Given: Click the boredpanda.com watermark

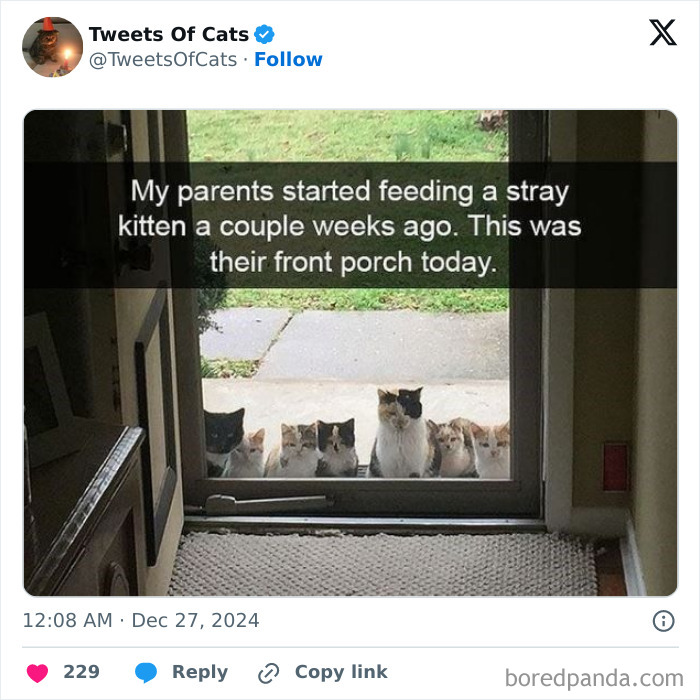Looking at the screenshot, I should pos(594,679).
